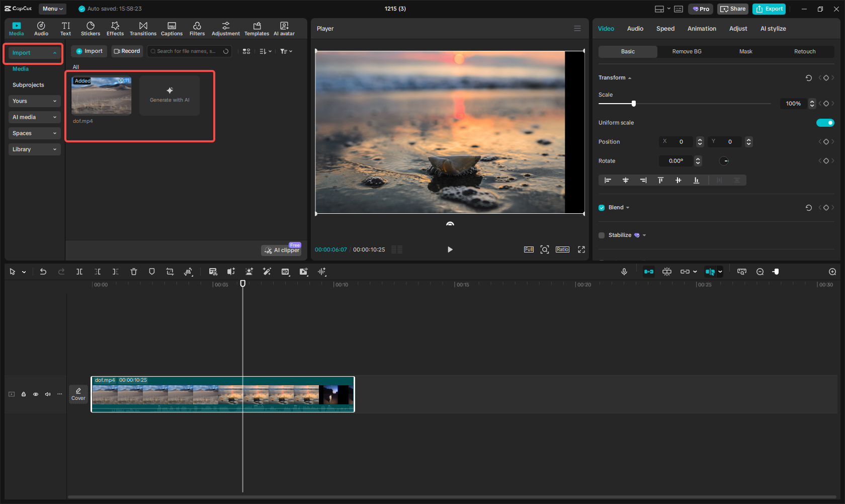Click the Export button
Screen dimensions: 845x504
point(769,9)
